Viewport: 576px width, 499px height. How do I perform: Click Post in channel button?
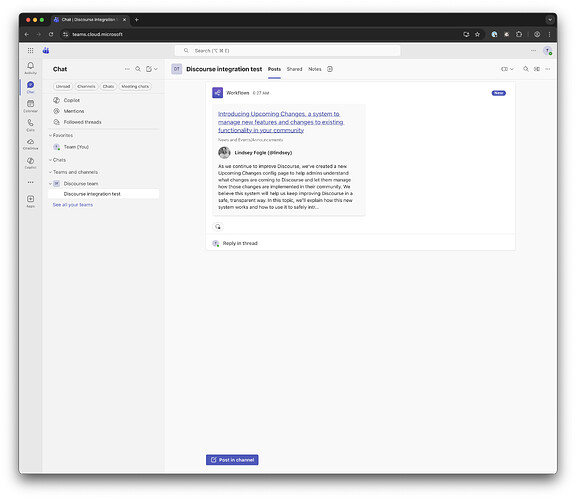232,460
